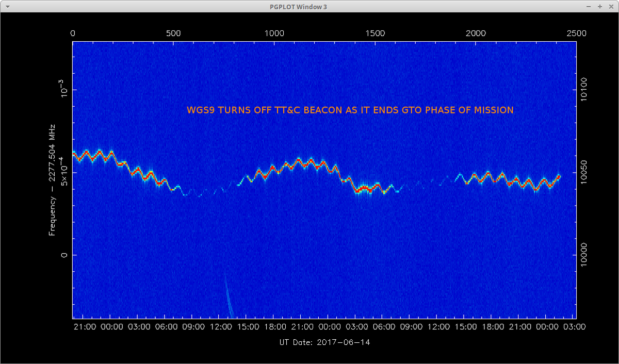Open the window menu arrow in title bar

point(7,7)
